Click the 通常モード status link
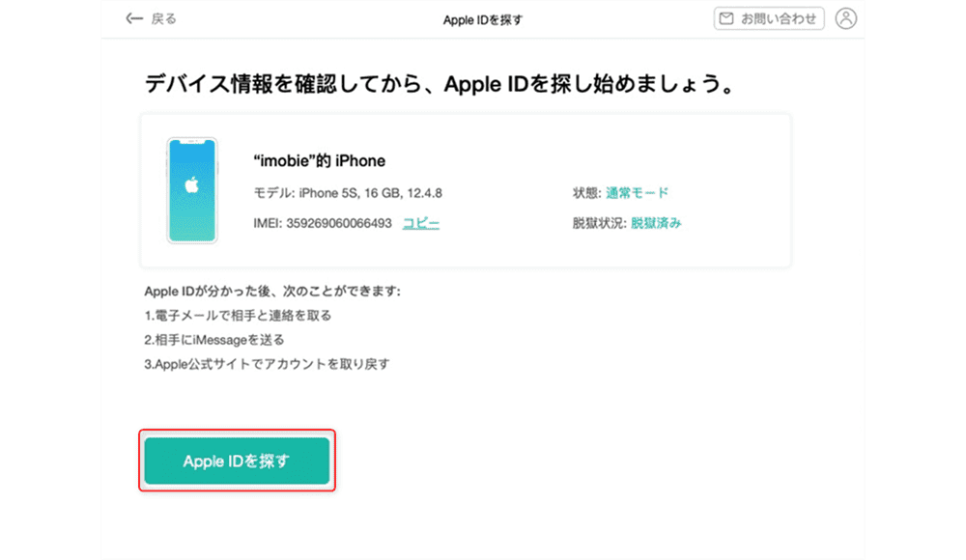 point(637,193)
